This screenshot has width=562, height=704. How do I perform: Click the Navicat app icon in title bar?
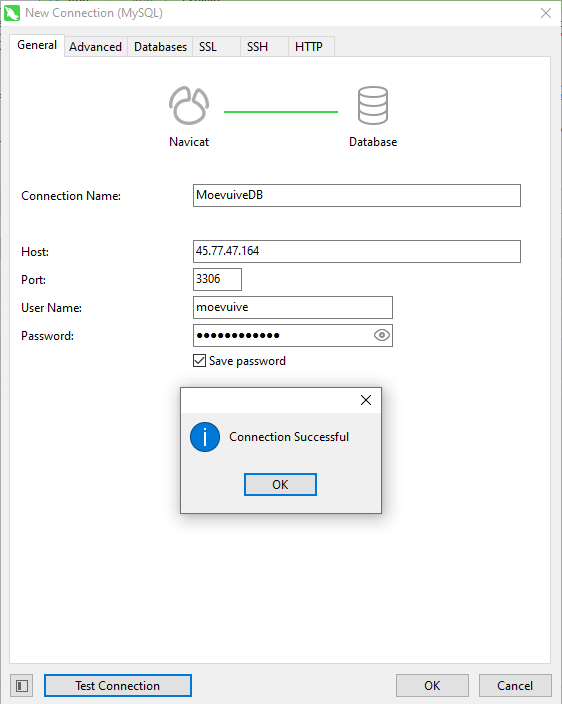12,13
